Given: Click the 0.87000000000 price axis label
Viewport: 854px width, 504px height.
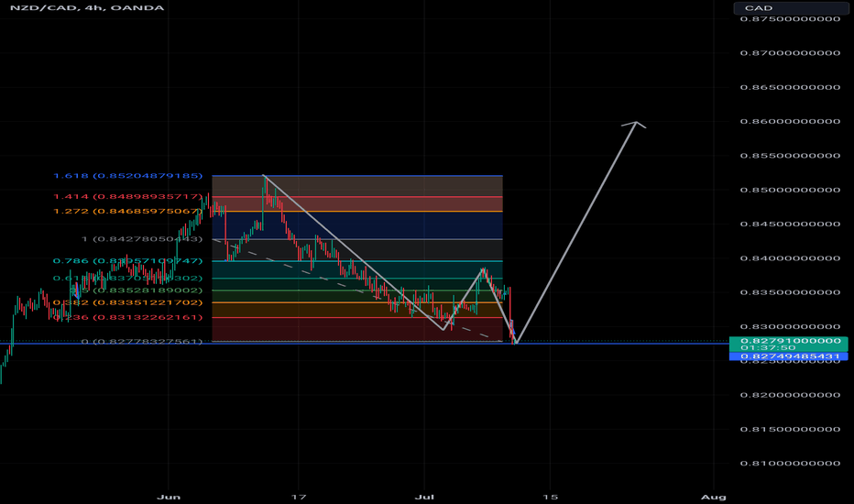Looking at the screenshot, I should tap(790, 53).
